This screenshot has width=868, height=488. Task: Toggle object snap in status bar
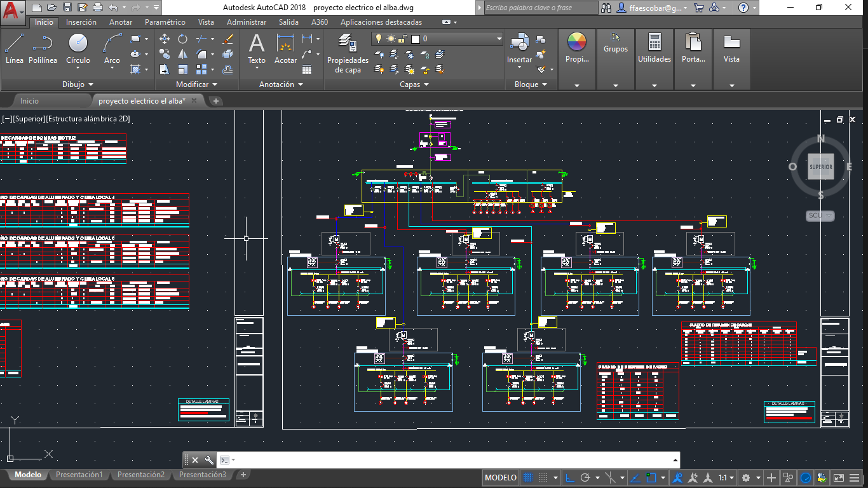click(x=651, y=478)
